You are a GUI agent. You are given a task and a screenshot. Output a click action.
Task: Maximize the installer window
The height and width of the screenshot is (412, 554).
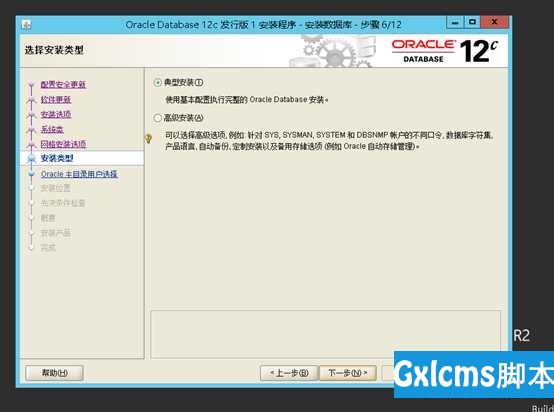tap(472, 22)
